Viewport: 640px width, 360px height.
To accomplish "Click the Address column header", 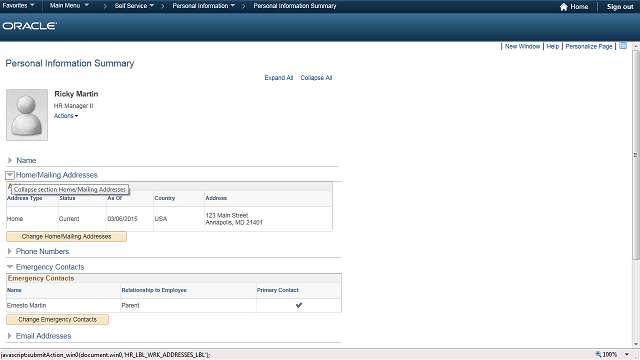I will [216, 198].
